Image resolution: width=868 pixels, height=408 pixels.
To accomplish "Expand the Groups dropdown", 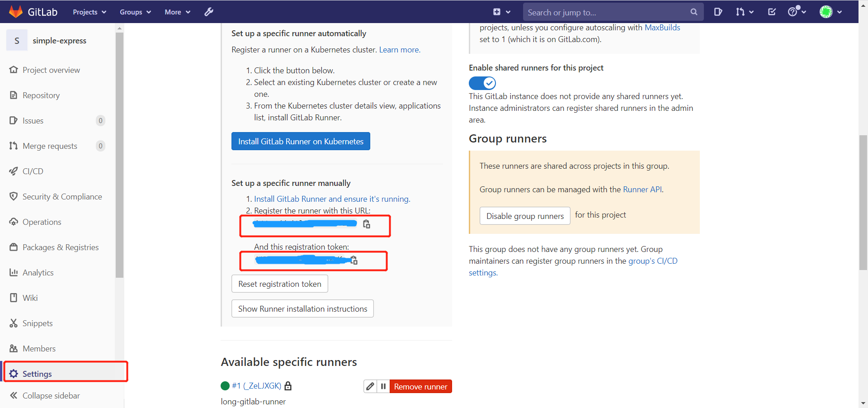I will tap(135, 12).
